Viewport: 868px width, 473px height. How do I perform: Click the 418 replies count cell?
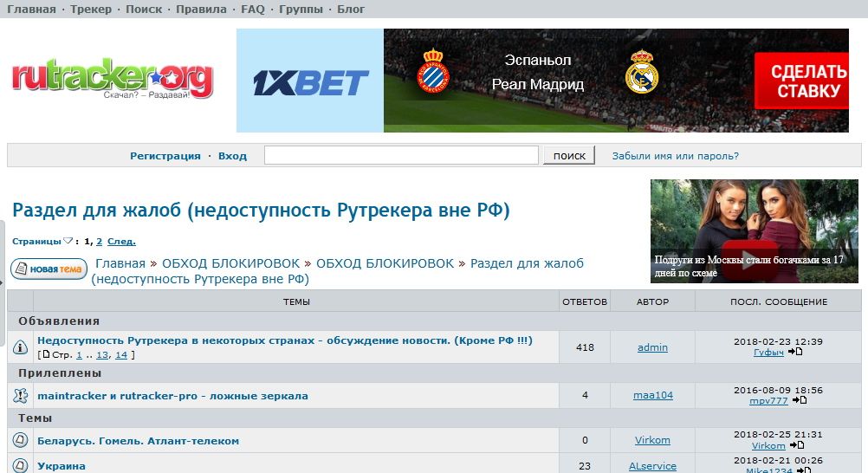point(585,347)
